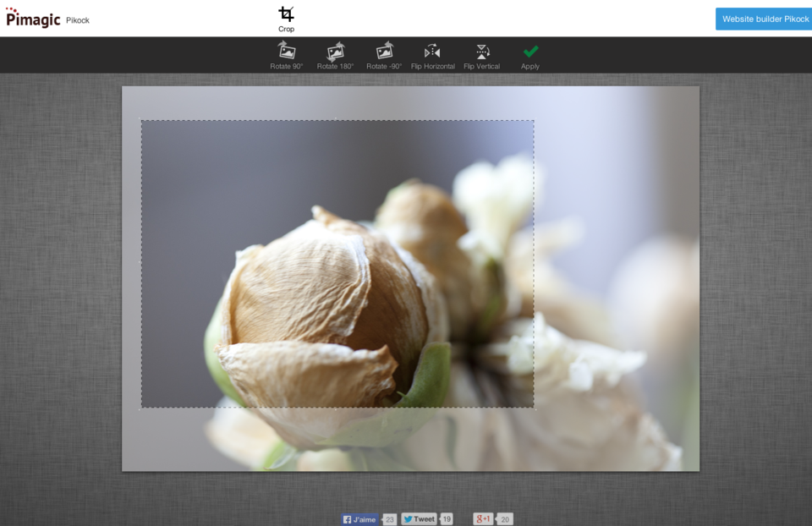Select the Crop tool icon
Viewport: 812px width, 526px height.
285,14
